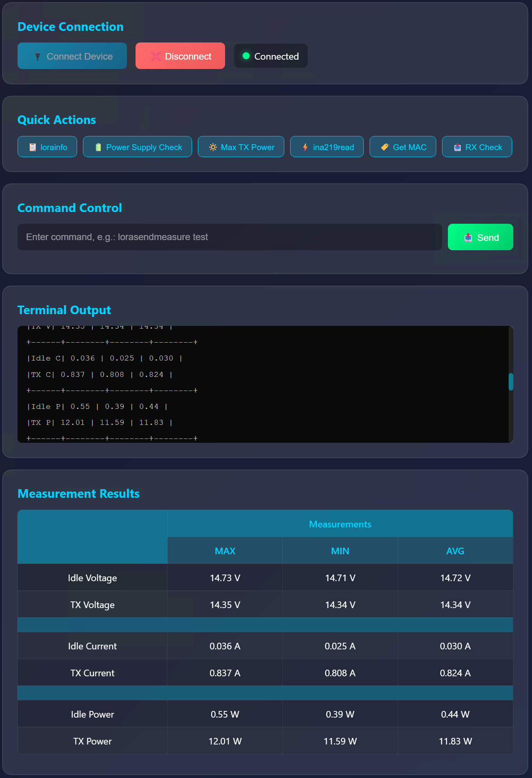Click the TX C line in terminal
This screenshot has width=532, height=778.
point(99,374)
